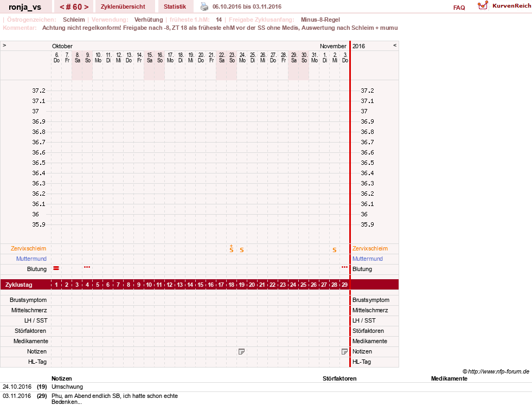The image size is (532, 418).
Task: Go to next cycle with > arrow
Action: point(86,7)
